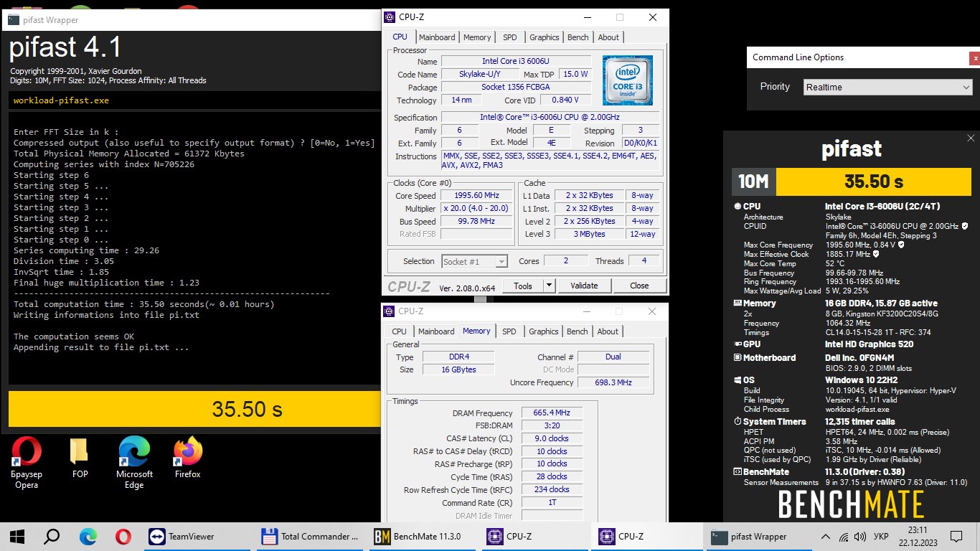Open SPD tab in CPU-Z Timings window

(x=509, y=331)
